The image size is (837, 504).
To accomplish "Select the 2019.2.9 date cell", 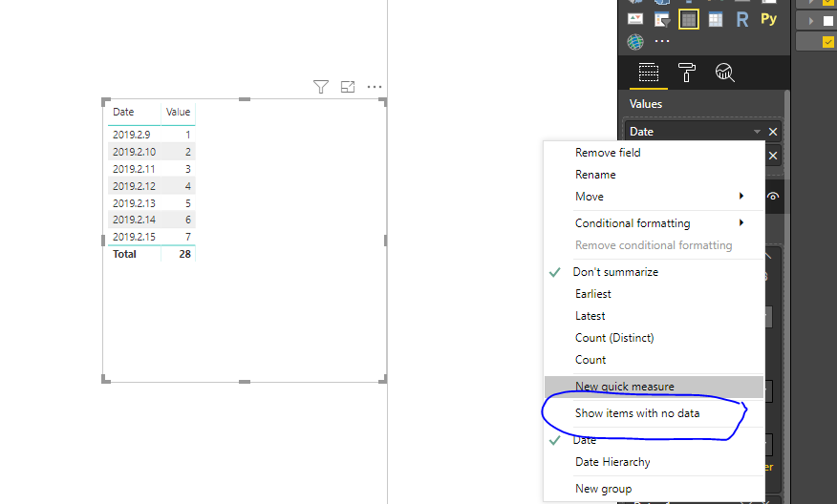I will (x=131, y=135).
